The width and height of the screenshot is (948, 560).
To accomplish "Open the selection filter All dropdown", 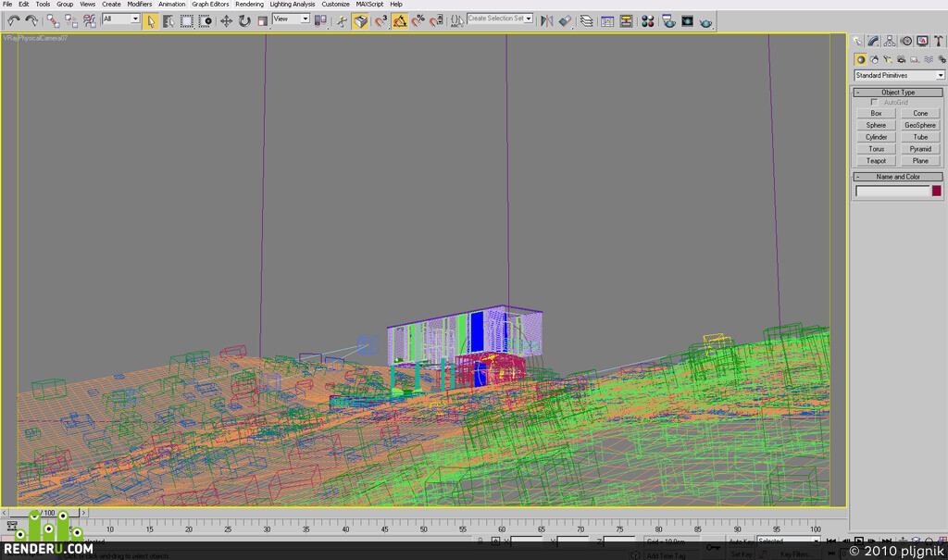I will tap(121, 19).
